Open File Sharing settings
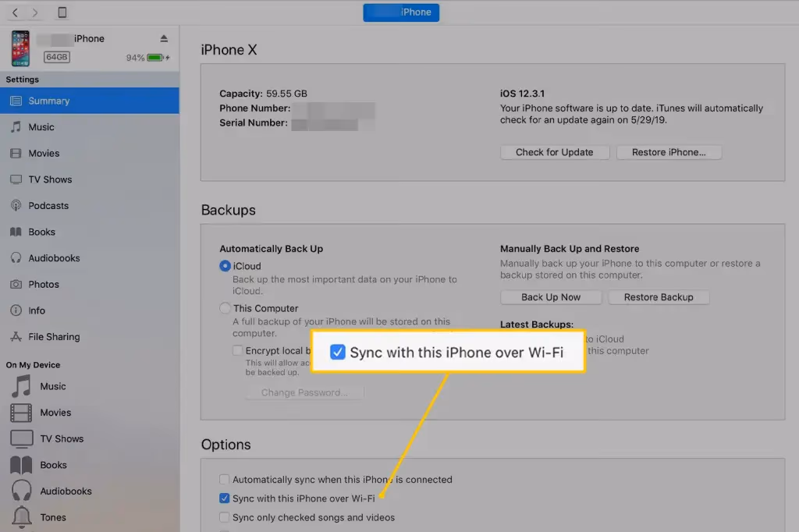Image resolution: width=799 pixels, height=532 pixels. 60,336
